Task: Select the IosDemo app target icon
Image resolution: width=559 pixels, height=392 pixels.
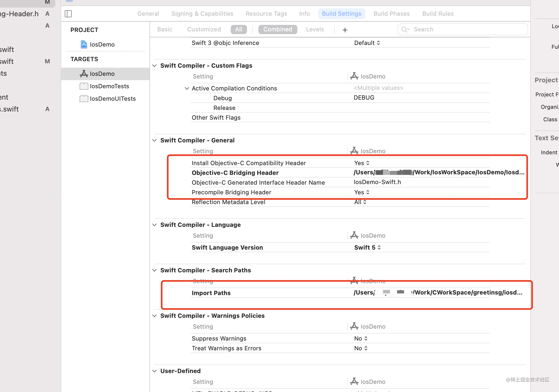Action: [x=84, y=74]
